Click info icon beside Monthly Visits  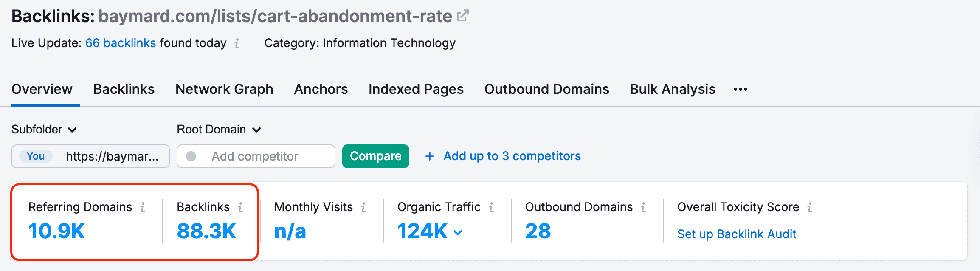coord(363,207)
